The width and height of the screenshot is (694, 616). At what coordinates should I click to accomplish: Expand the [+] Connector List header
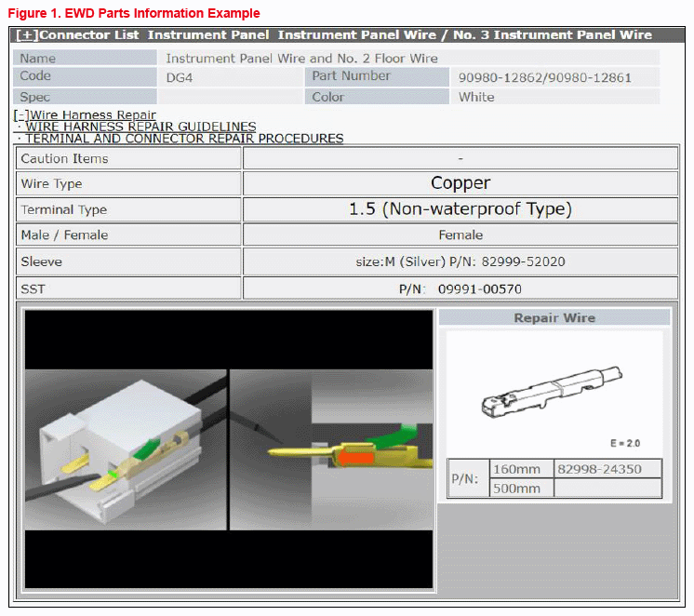click(x=27, y=35)
